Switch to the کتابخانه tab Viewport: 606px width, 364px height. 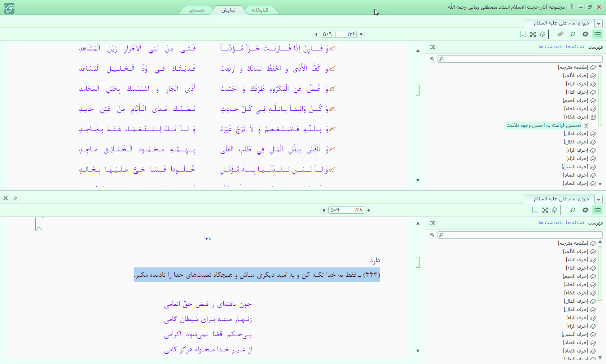(x=260, y=10)
